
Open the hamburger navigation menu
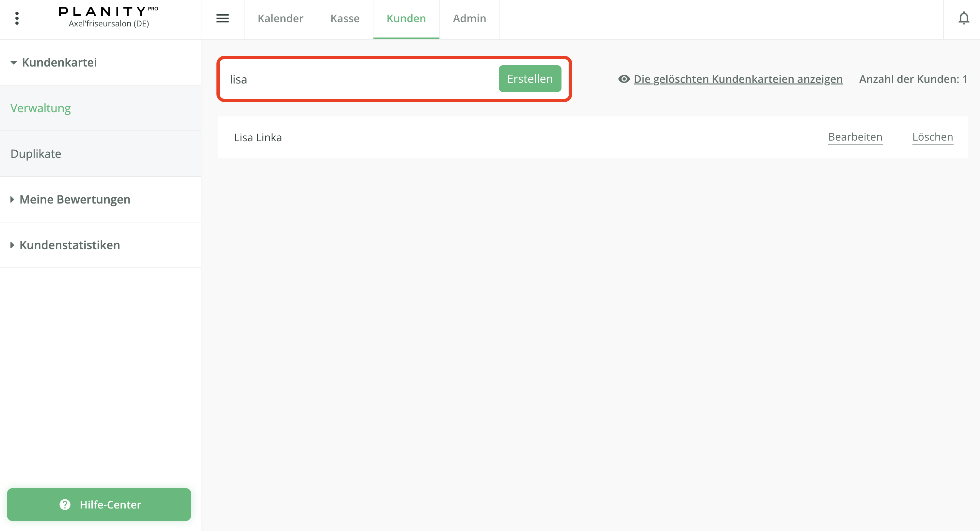click(223, 18)
